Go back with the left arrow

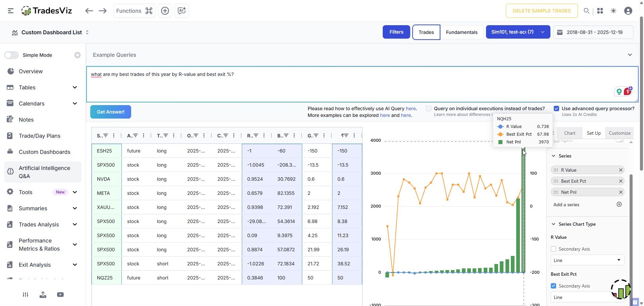click(x=89, y=11)
